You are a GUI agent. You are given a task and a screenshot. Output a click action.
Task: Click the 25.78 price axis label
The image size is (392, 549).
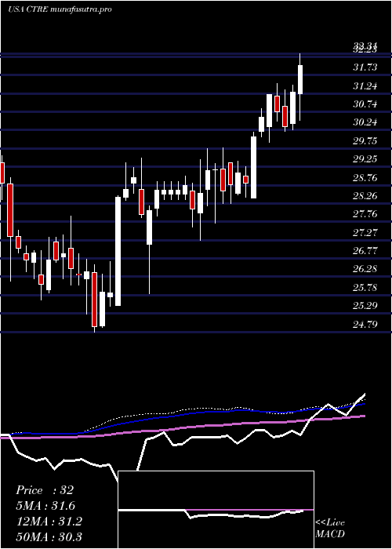(x=365, y=288)
